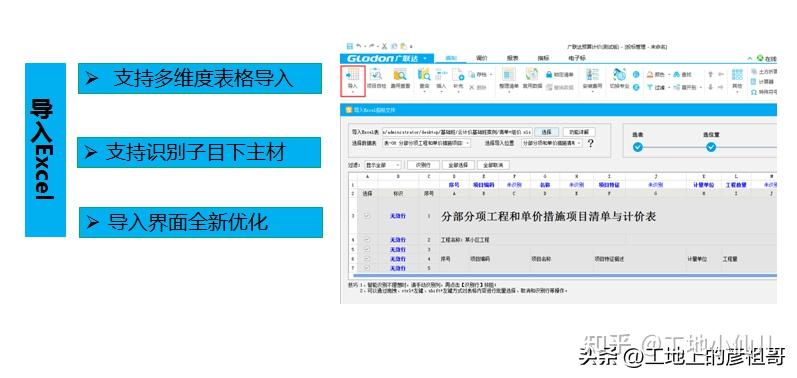
Task: Click the 锁定清单 lock icon
Action: [549, 75]
